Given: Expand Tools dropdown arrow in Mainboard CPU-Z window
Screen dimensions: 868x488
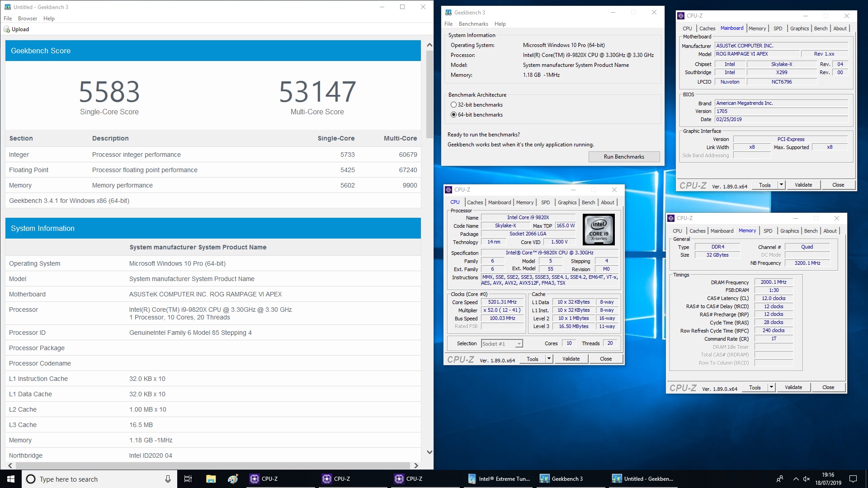Looking at the screenshot, I should tap(781, 185).
